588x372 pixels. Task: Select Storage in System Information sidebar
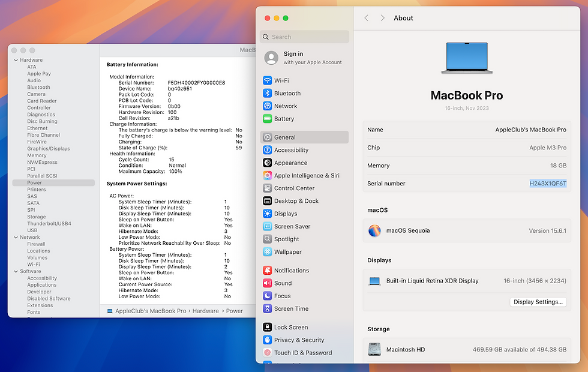tap(37, 217)
